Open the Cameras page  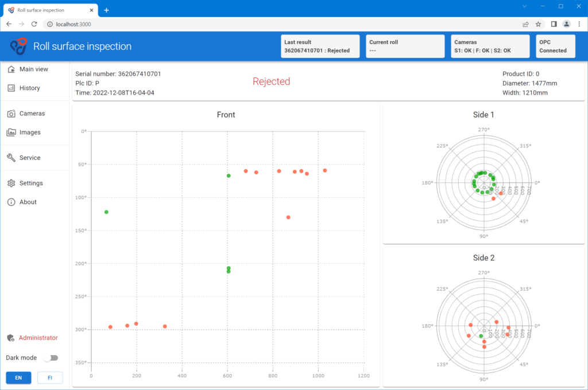(x=34, y=114)
